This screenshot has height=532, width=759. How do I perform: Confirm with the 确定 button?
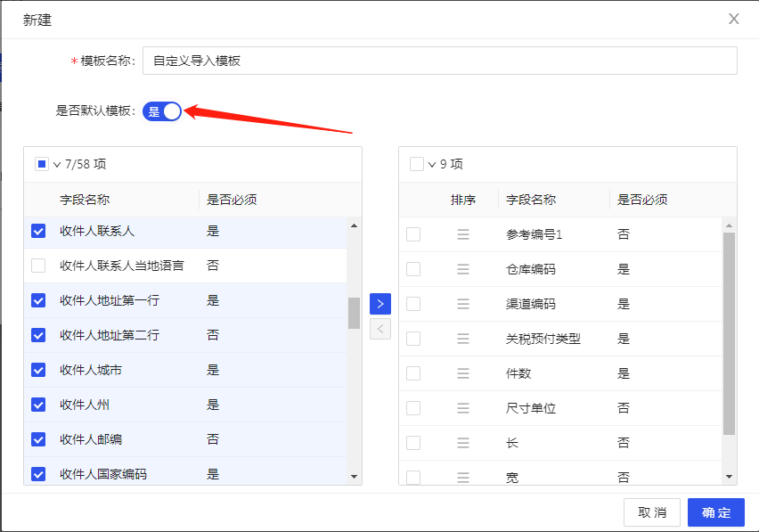click(x=716, y=512)
